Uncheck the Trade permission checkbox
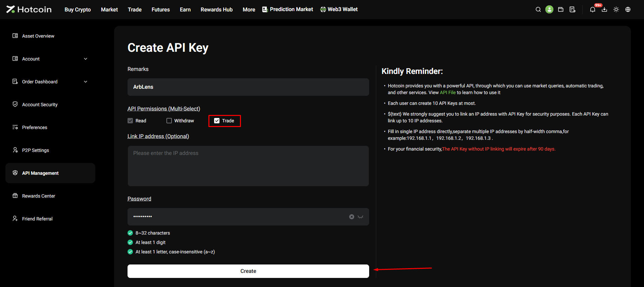644x287 pixels. (217, 121)
